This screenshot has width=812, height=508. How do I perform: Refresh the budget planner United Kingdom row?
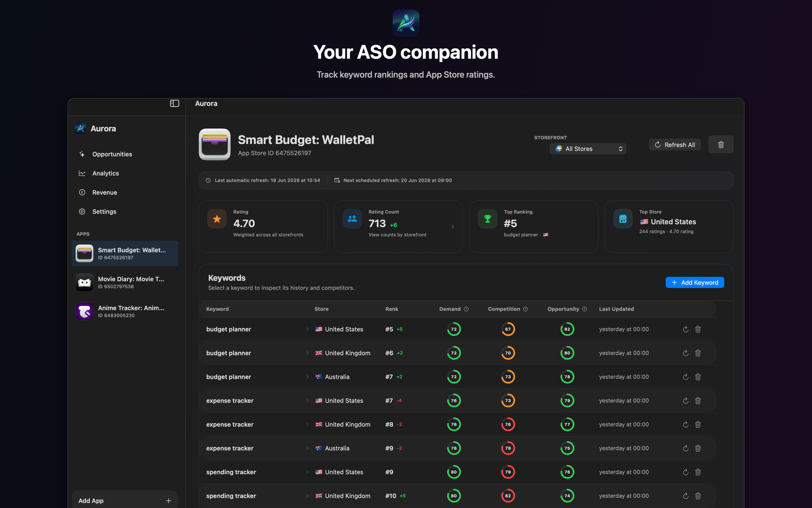point(685,353)
